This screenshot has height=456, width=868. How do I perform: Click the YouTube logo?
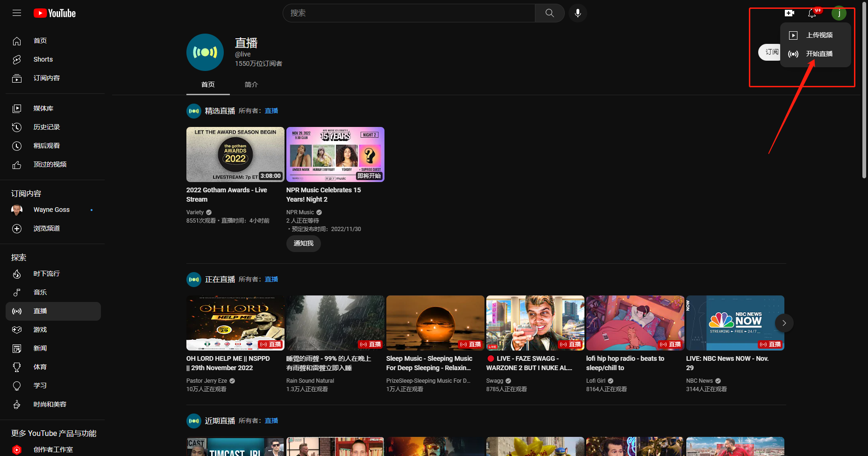55,13
